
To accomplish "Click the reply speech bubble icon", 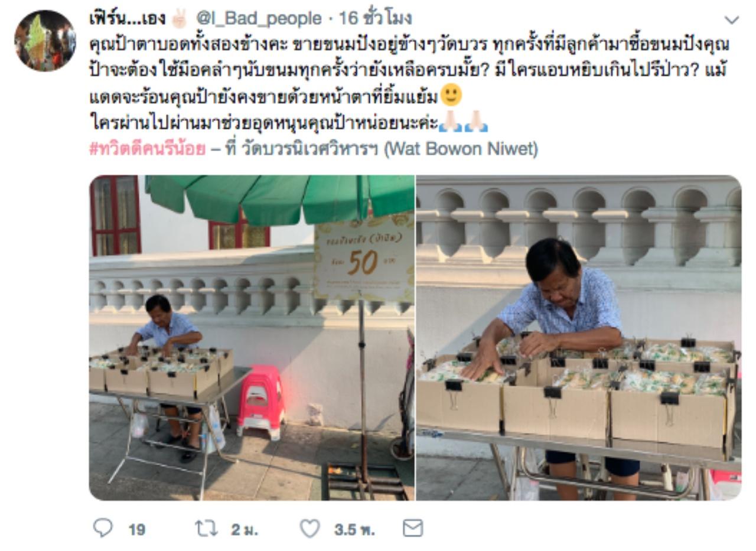I will [x=103, y=528].
